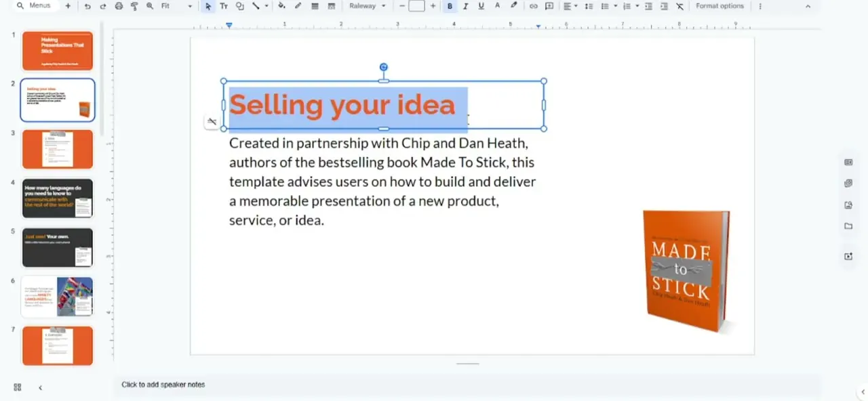The height and width of the screenshot is (401, 868).
Task: Collapse the menus with the chevron
Action: pyautogui.click(x=808, y=6)
